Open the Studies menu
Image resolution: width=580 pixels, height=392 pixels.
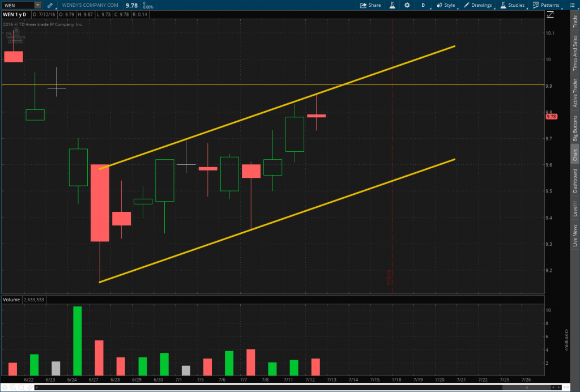[512, 5]
